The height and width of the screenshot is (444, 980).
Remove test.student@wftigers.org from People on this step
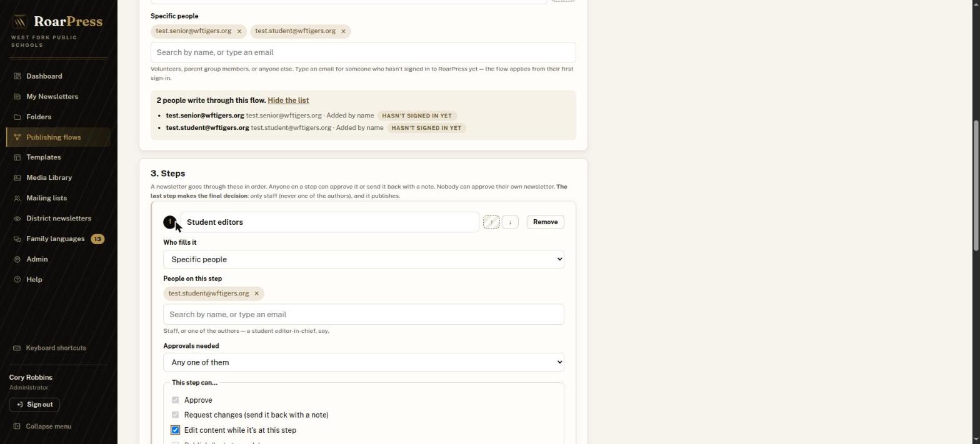click(x=256, y=294)
